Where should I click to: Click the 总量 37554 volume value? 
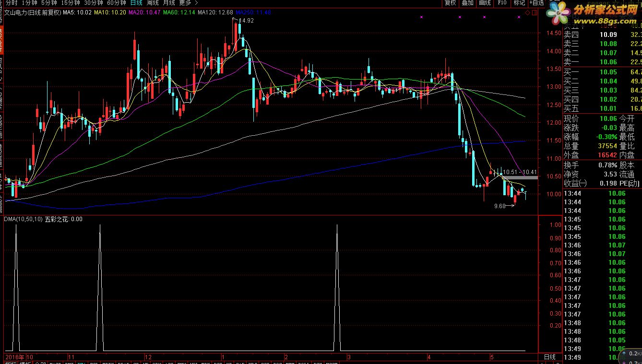coord(607,146)
